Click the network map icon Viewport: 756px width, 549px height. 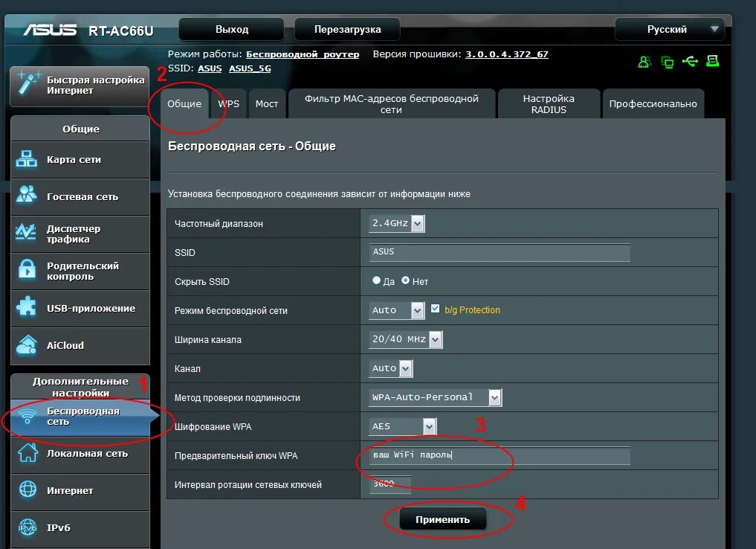pyautogui.click(x=27, y=158)
